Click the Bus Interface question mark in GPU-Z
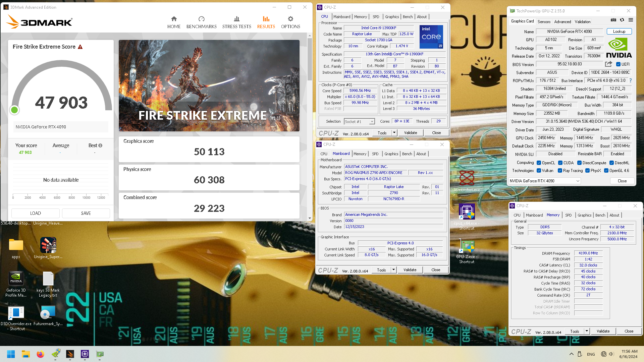Viewport: 644px width, 362px height. click(631, 80)
